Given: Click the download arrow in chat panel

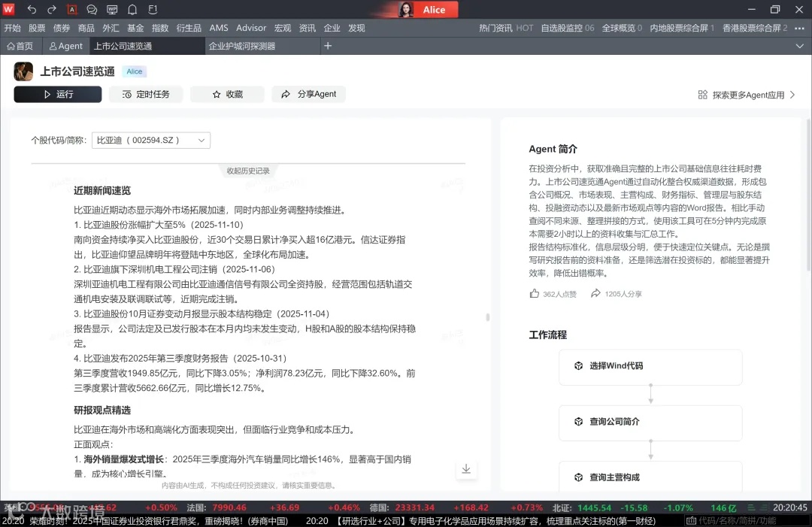Looking at the screenshot, I should pos(466,468).
